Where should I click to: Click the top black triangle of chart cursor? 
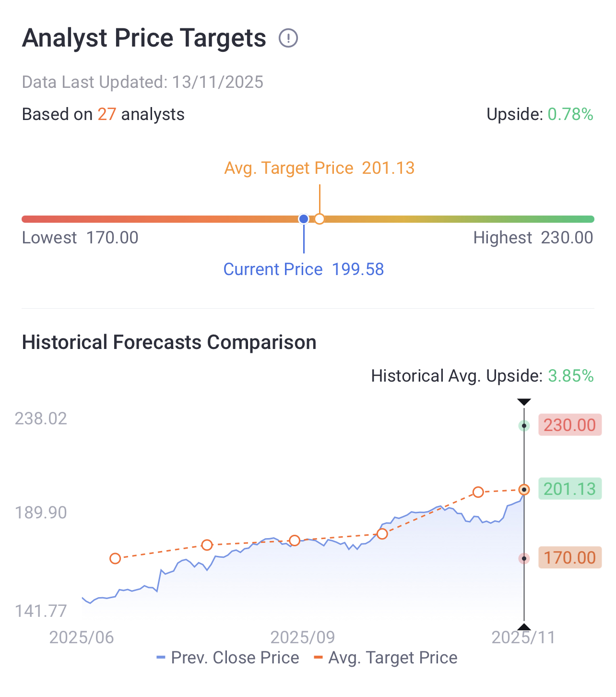point(524,402)
